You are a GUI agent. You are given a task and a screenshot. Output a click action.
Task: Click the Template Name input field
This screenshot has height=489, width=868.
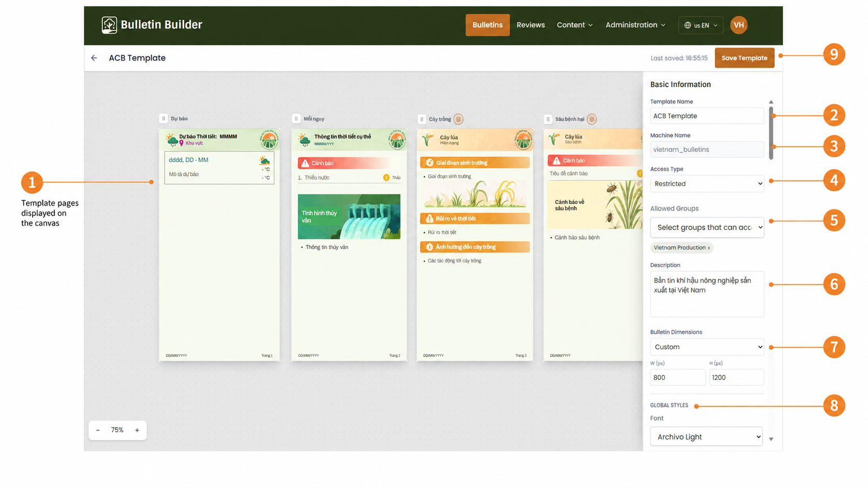707,116
